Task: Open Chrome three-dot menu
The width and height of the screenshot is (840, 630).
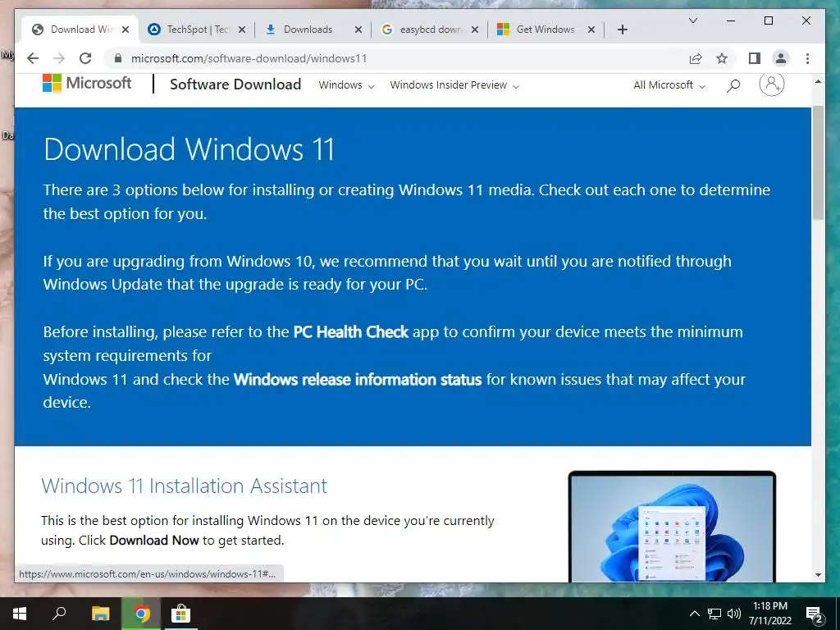Action: click(807, 58)
